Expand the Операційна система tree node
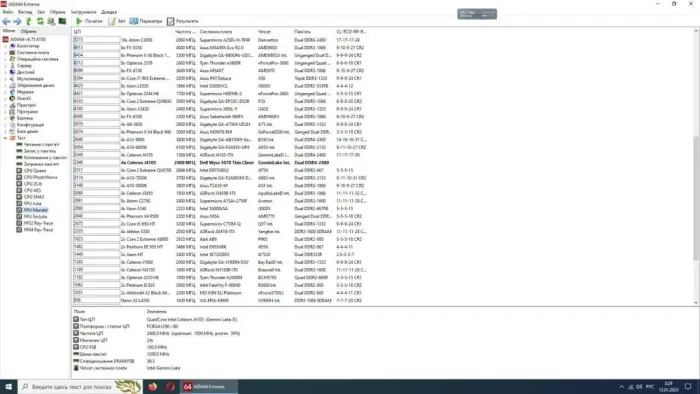This screenshot has width=700, height=394. (5, 59)
